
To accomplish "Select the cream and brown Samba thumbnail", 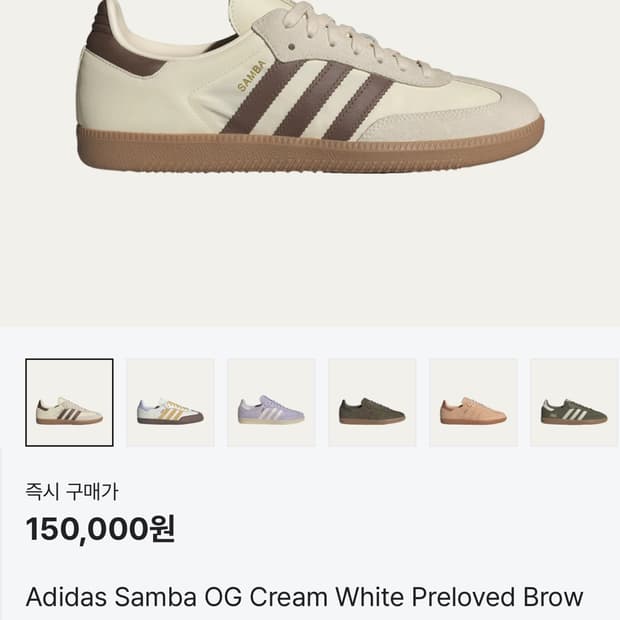I will pos(69,402).
